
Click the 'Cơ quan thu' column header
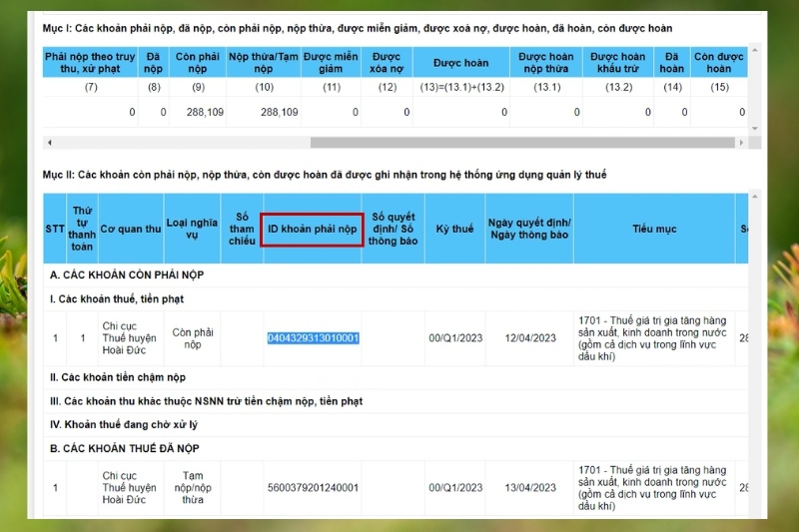(131, 229)
